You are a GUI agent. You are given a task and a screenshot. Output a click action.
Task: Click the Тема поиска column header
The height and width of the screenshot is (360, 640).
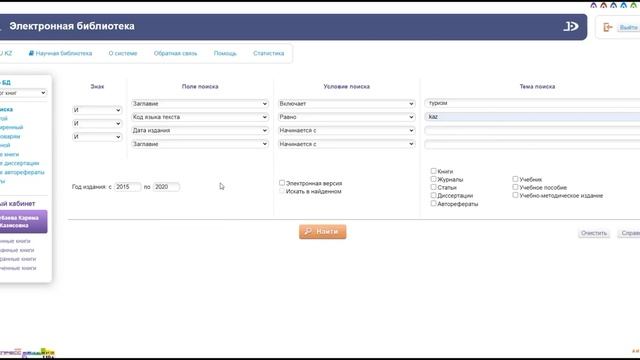pos(537,87)
